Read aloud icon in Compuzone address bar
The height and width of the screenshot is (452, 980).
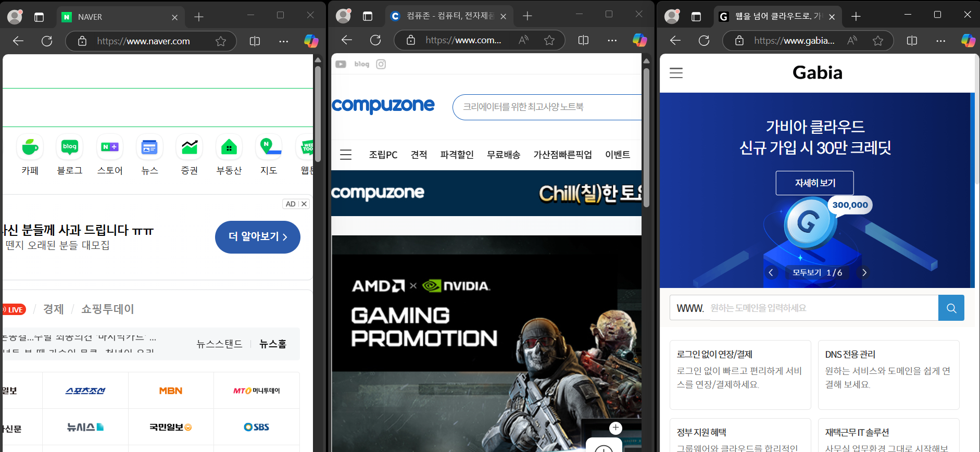523,40
